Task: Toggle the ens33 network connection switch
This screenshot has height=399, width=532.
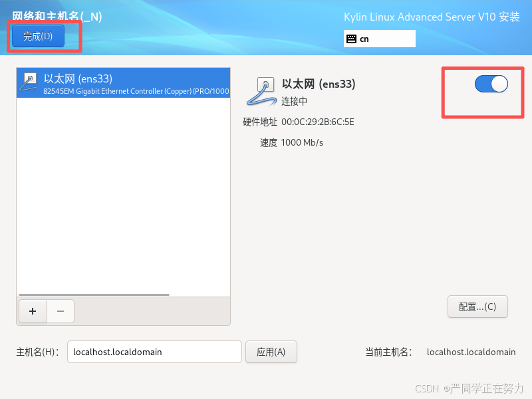Action: (x=491, y=84)
